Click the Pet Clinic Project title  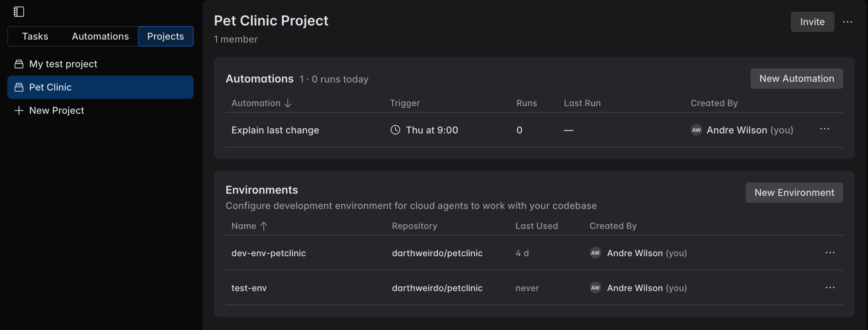pos(271,21)
